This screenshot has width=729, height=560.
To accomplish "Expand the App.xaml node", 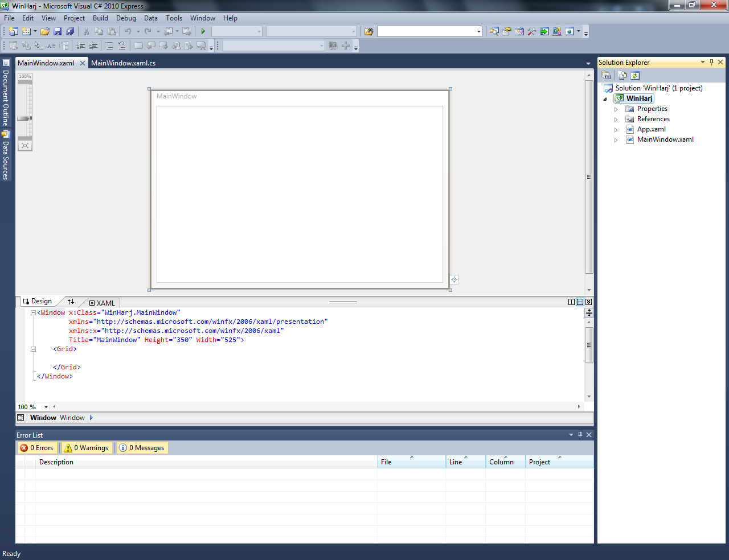I will pyautogui.click(x=616, y=130).
